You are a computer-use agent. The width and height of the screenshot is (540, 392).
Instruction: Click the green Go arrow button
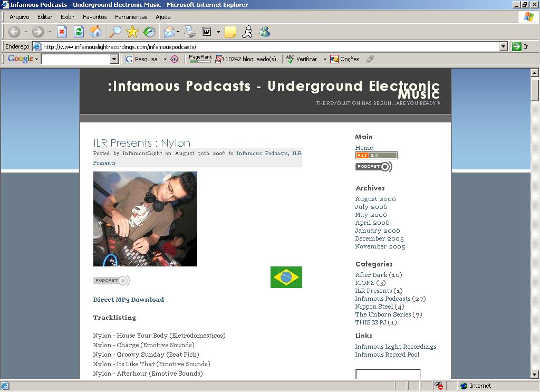coord(517,46)
